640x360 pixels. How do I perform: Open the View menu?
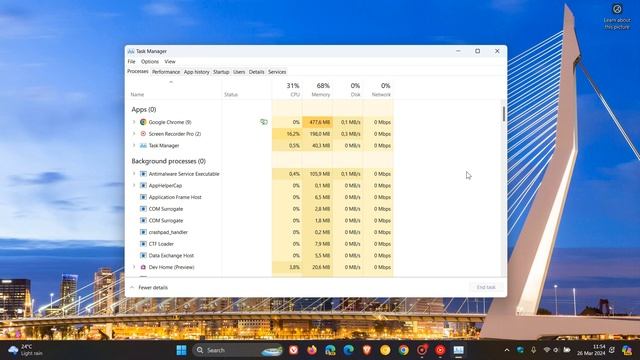click(x=170, y=62)
